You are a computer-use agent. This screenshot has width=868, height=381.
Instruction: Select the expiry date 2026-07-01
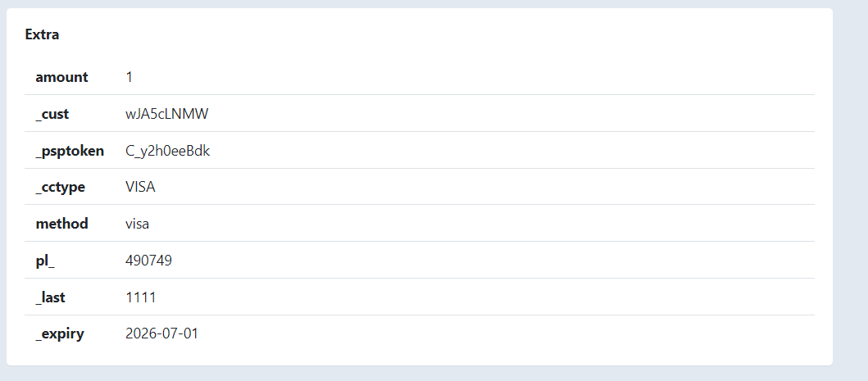pos(161,333)
